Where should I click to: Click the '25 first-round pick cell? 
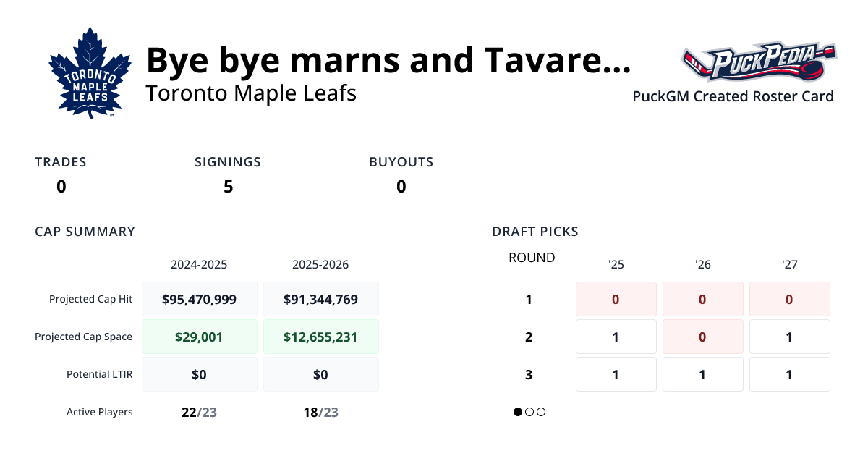coord(616,299)
